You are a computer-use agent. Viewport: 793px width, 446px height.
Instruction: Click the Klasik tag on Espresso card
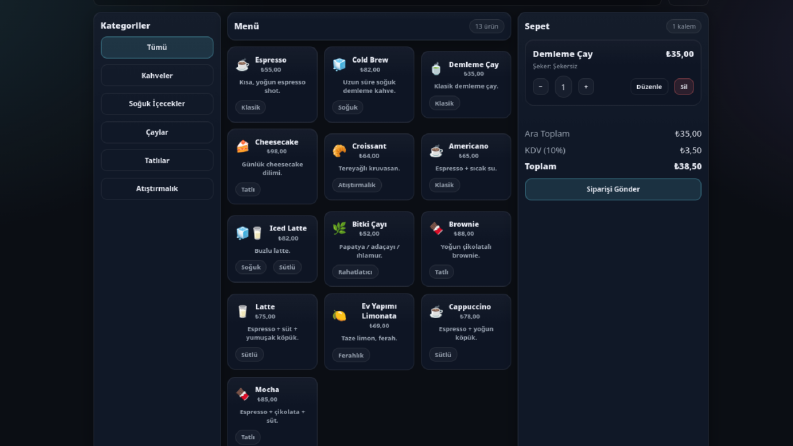tap(250, 107)
